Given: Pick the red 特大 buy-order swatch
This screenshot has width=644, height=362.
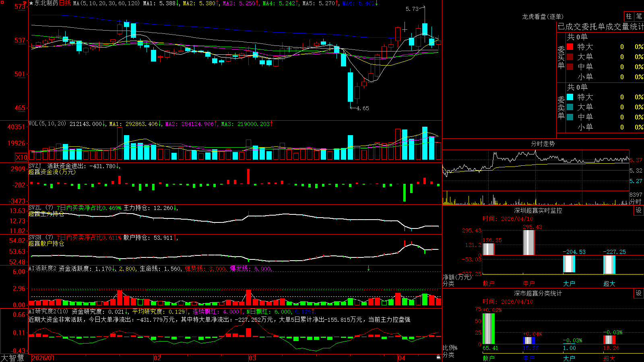Looking at the screenshot, I should pos(570,47).
